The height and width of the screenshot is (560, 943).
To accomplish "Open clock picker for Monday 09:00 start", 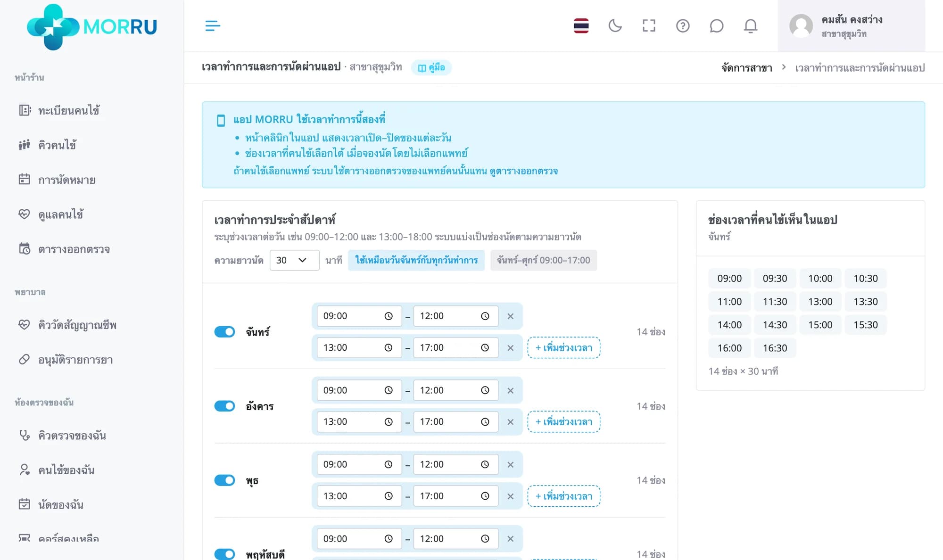I will tap(389, 316).
